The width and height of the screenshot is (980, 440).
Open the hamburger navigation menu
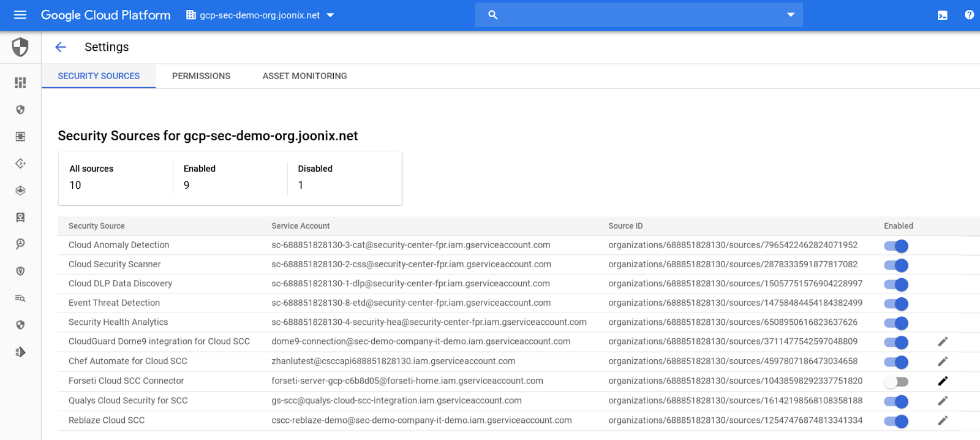(x=20, y=15)
